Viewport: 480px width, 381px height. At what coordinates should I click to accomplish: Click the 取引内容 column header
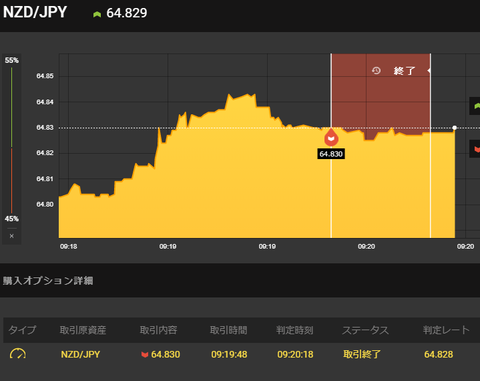(x=158, y=330)
